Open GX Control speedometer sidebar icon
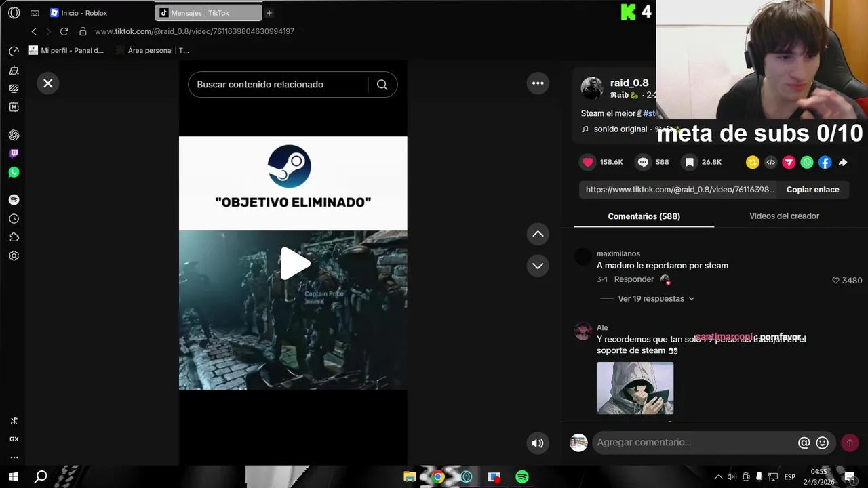 tap(14, 52)
